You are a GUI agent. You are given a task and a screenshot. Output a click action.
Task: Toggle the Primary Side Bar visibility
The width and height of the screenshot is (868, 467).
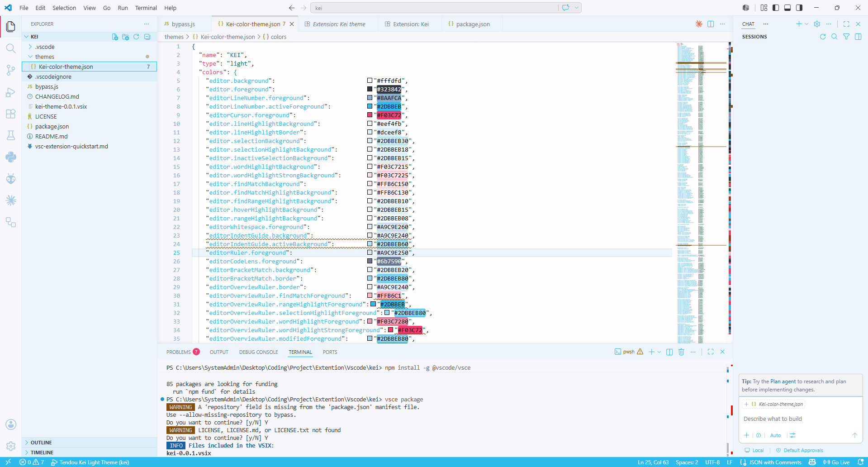[776, 8]
